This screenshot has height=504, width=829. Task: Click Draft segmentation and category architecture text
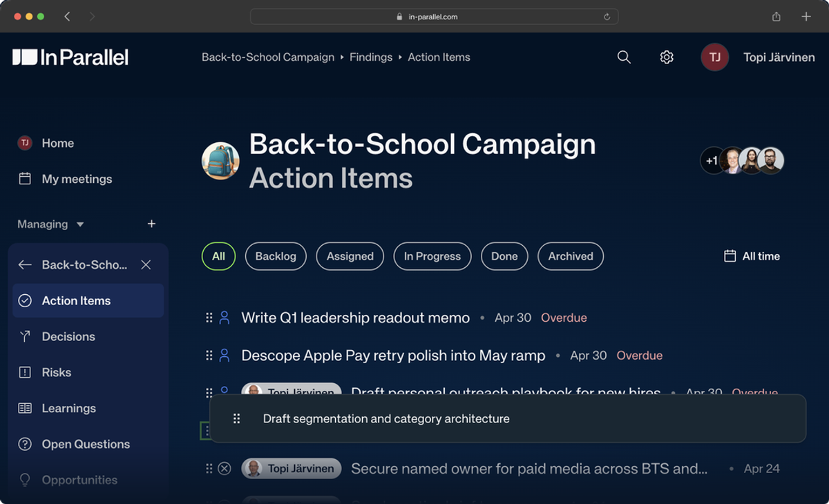coord(386,418)
